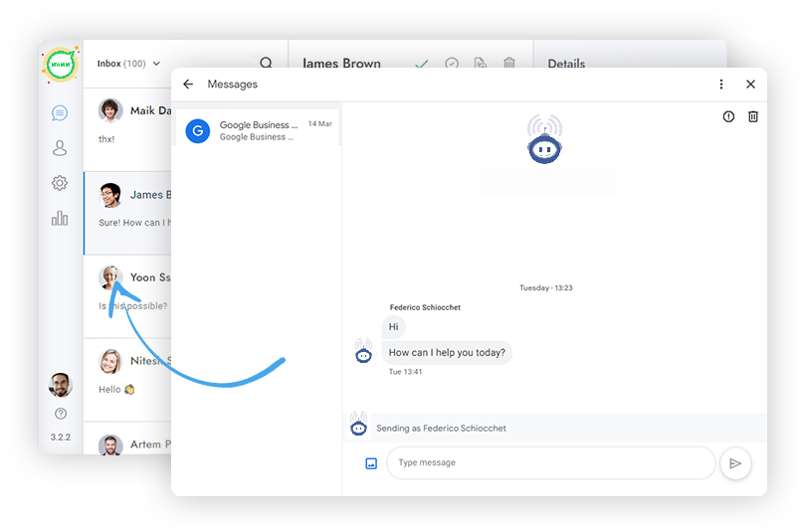Open the chat conversations icon in sidebar
The width and height of the screenshot is (805, 532).
click(x=60, y=113)
